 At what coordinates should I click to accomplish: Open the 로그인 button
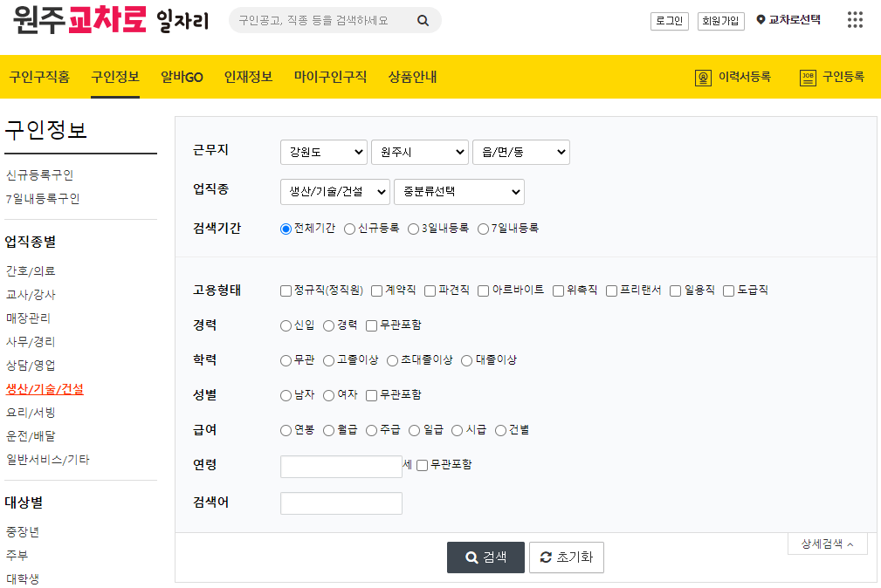(x=669, y=20)
